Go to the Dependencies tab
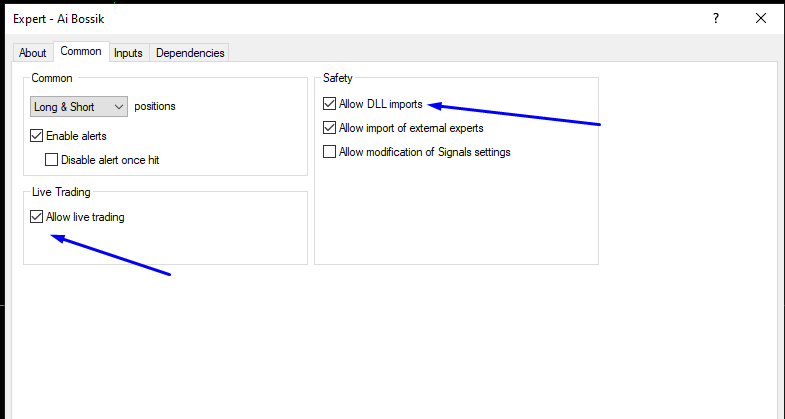This screenshot has width=785, height=419. pyautogui.click(x=190, y=53)
